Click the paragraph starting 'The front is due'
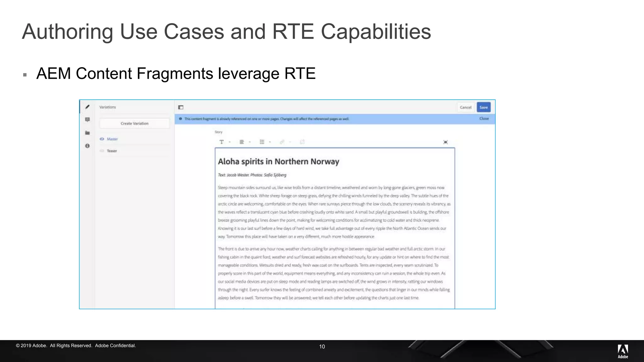The width and height of the screenshot is (644, 362). click(334, 273)
